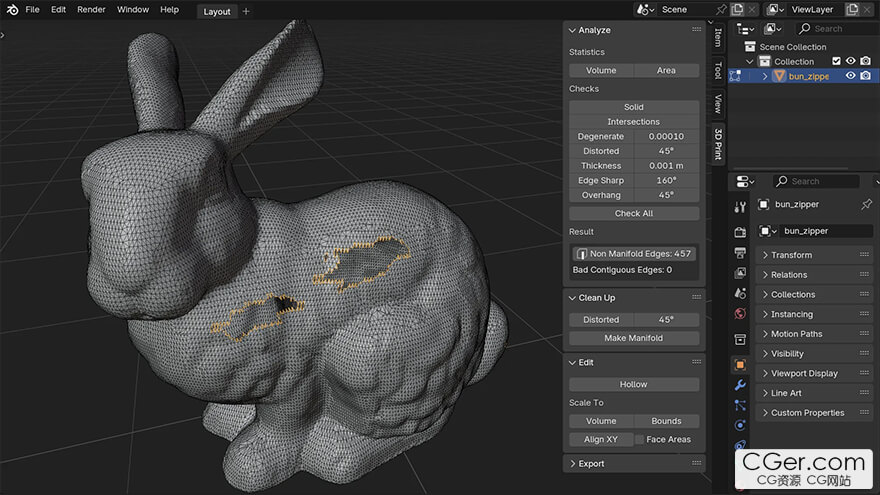
Task: Click the new view layer icon beside ViewLayer
Action: tap(852, 10)
